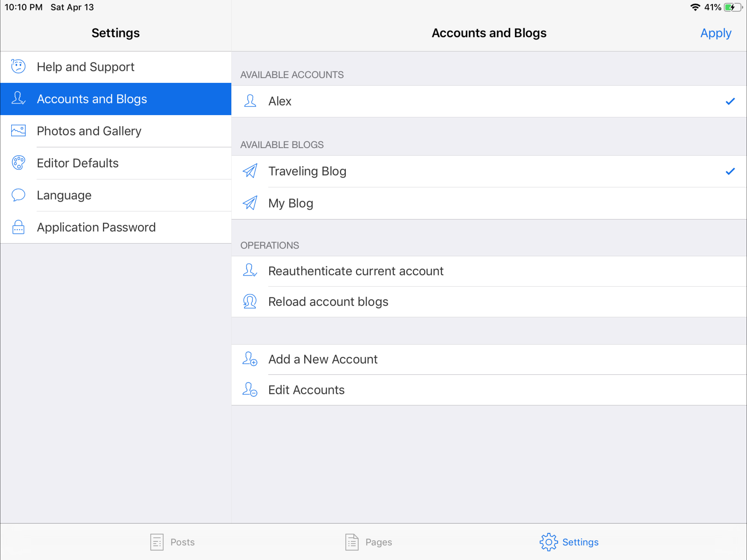Tap the Pages document icon in tab bar

click(x=352, y=542)
